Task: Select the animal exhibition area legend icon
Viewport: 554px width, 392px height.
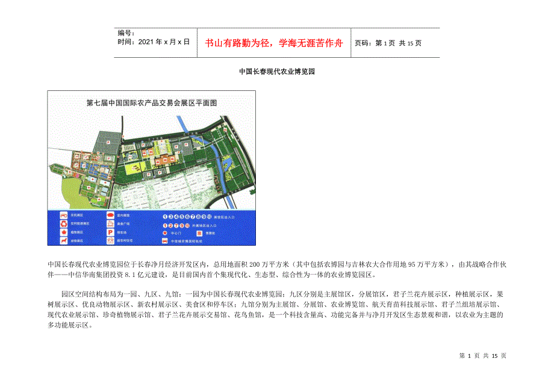Action: [62, 240]
